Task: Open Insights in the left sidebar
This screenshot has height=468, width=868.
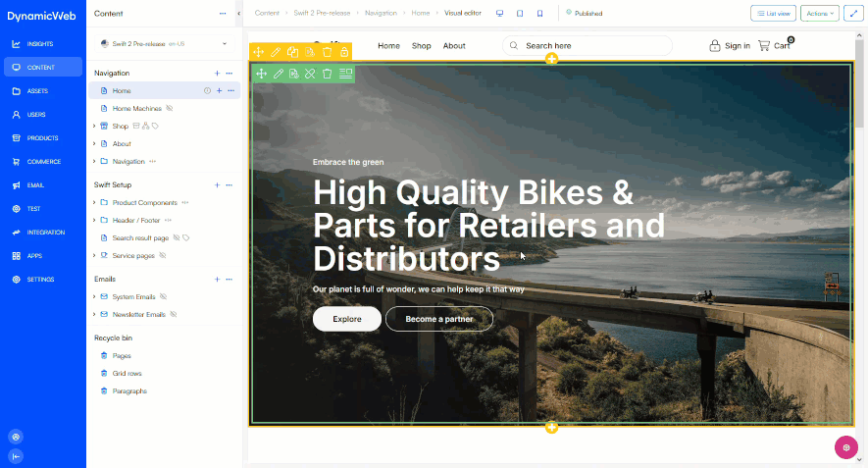Action: coord(42,44)
